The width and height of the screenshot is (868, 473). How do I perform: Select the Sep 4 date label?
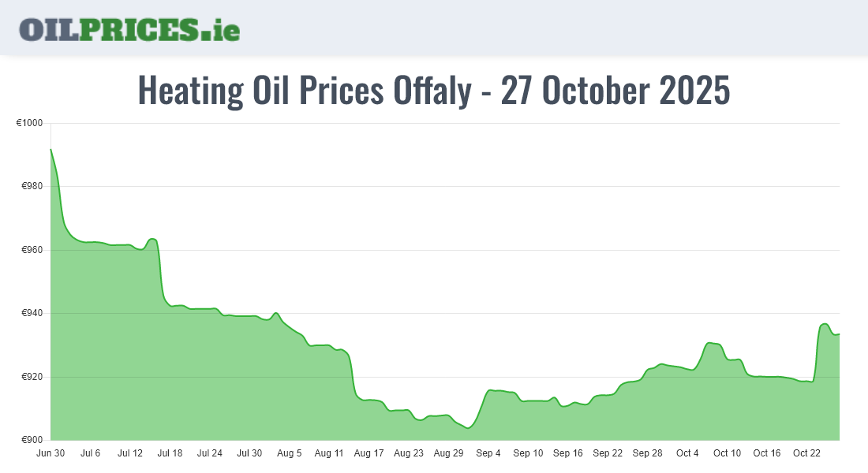(488, 453)
